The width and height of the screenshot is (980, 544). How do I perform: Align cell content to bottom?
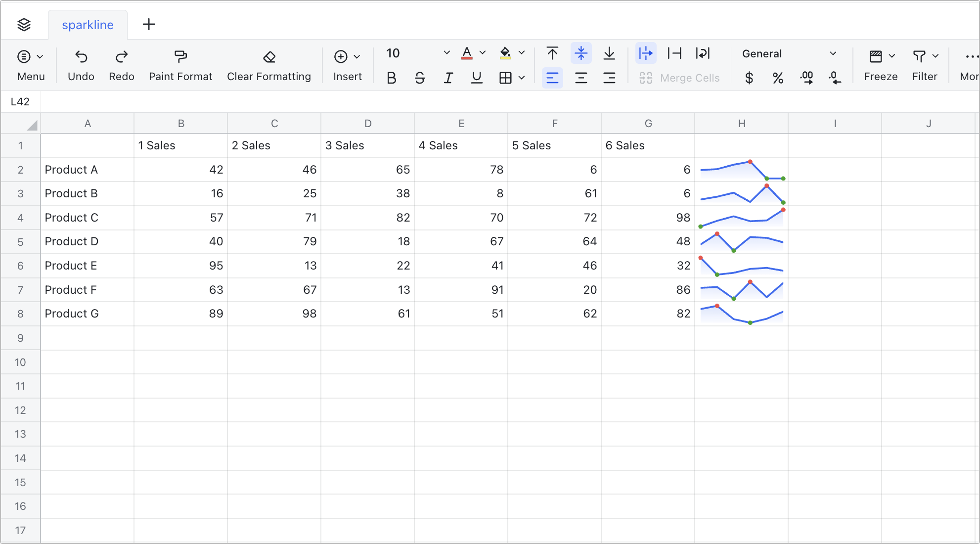(x=609, y=53)
